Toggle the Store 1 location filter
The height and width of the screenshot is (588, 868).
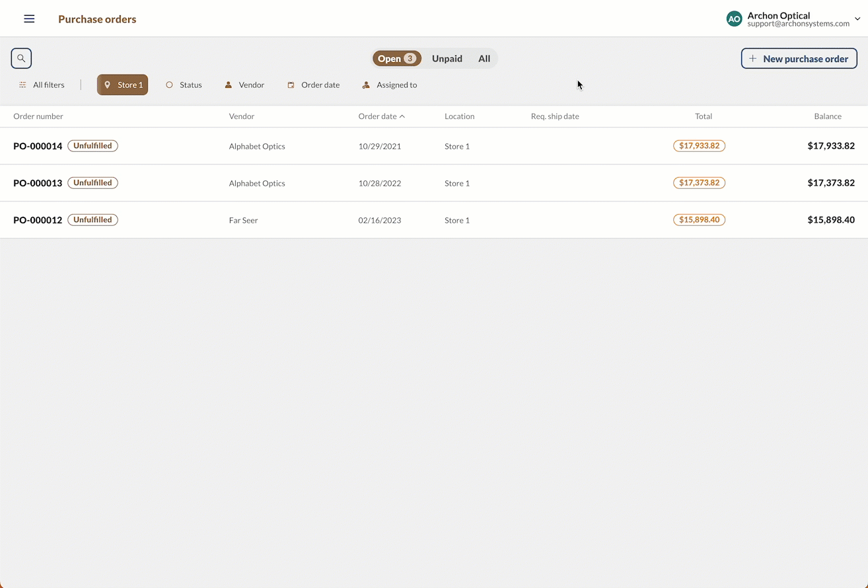pyautogui.click(x=123, y=85)
